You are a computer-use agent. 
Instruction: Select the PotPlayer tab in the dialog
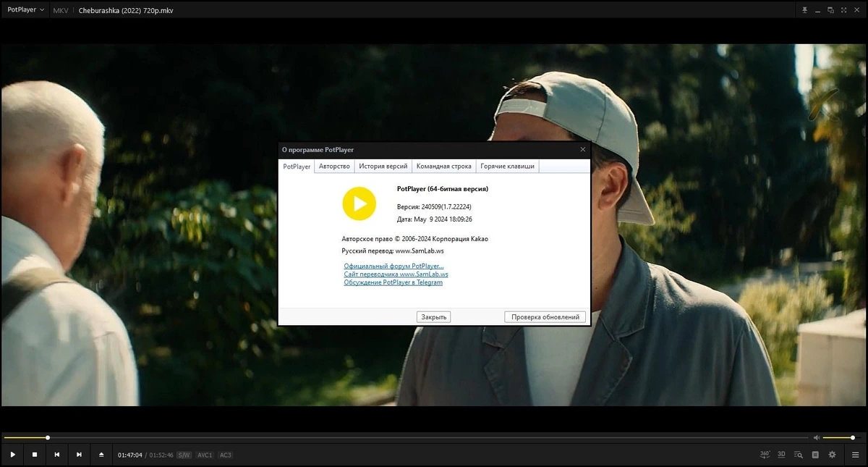pyautogui.click(x=297, y=167)
